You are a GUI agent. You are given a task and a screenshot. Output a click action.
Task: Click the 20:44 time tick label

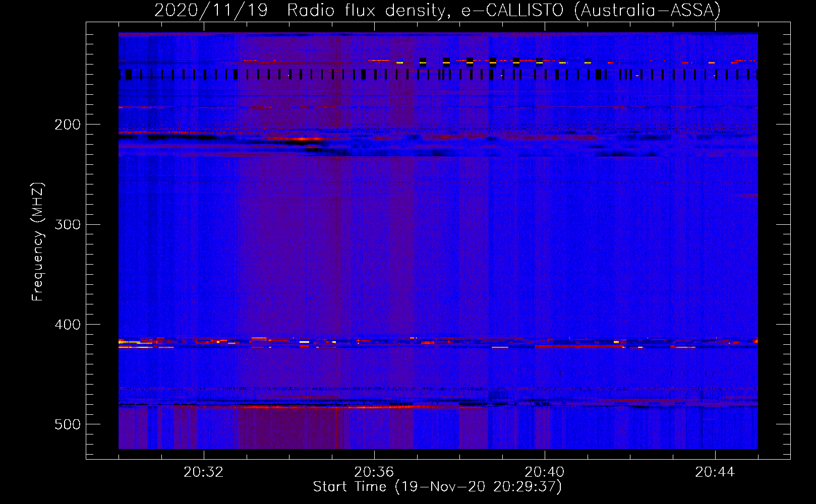point(715,472)
